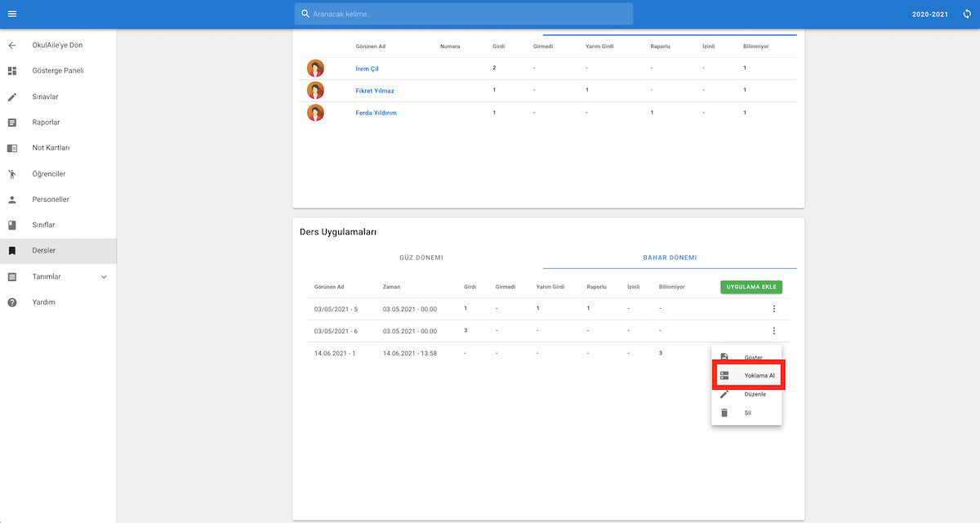This screenshot has height=523, width=980.
Task: Open the three-dot menu for 03/05/2021 - 5
Action: point(773,309)
